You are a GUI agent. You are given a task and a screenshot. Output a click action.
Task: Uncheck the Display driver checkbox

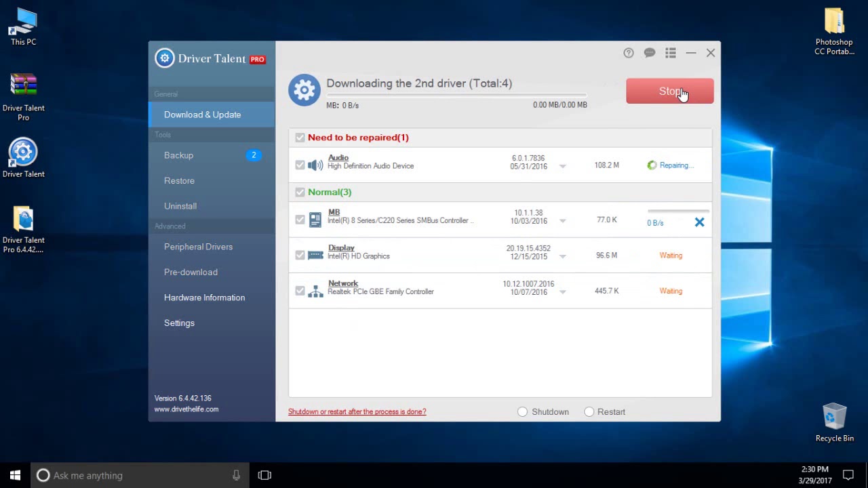(300, 256)
